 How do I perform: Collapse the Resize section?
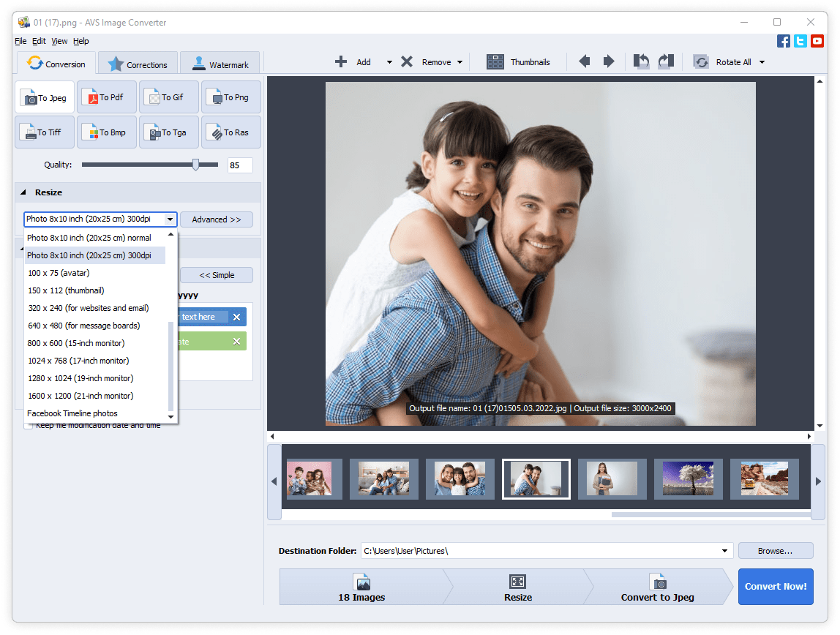pyautogui.click(x=23, y=192)
